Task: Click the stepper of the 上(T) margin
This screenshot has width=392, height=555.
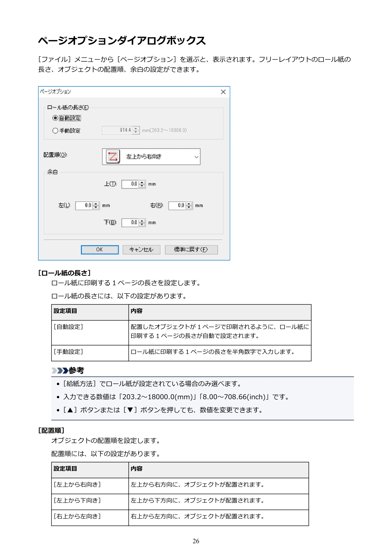Action: pyautogui.click(x=142, y=184)
